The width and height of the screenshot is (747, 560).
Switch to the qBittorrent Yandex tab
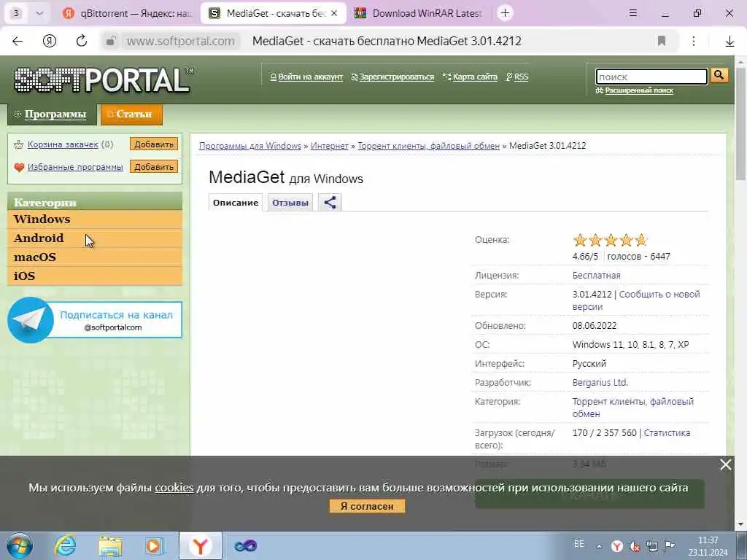coord(128,13)
